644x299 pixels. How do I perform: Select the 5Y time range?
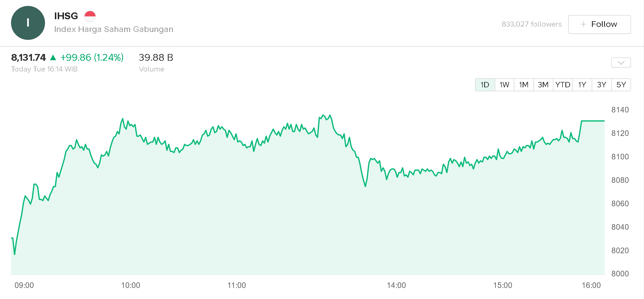[621, 85]
